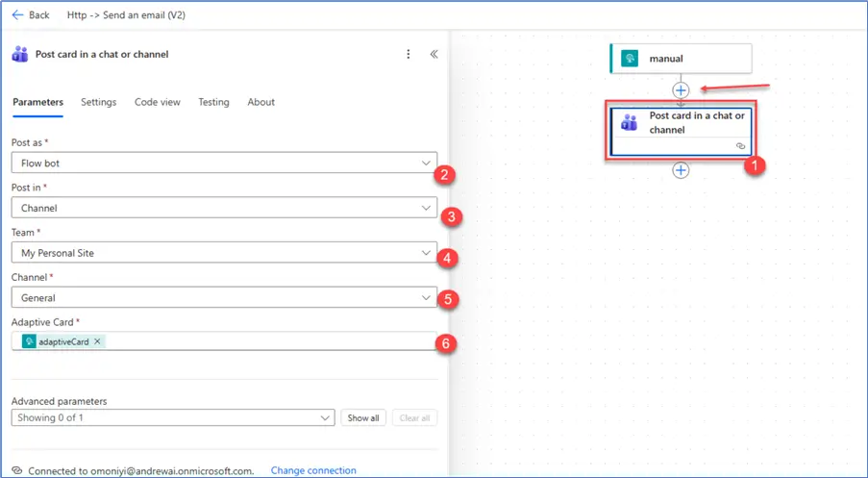Open the Code view tab
Image resolution: width=868 pixels, height=478 pixels.
pos(158,102)
